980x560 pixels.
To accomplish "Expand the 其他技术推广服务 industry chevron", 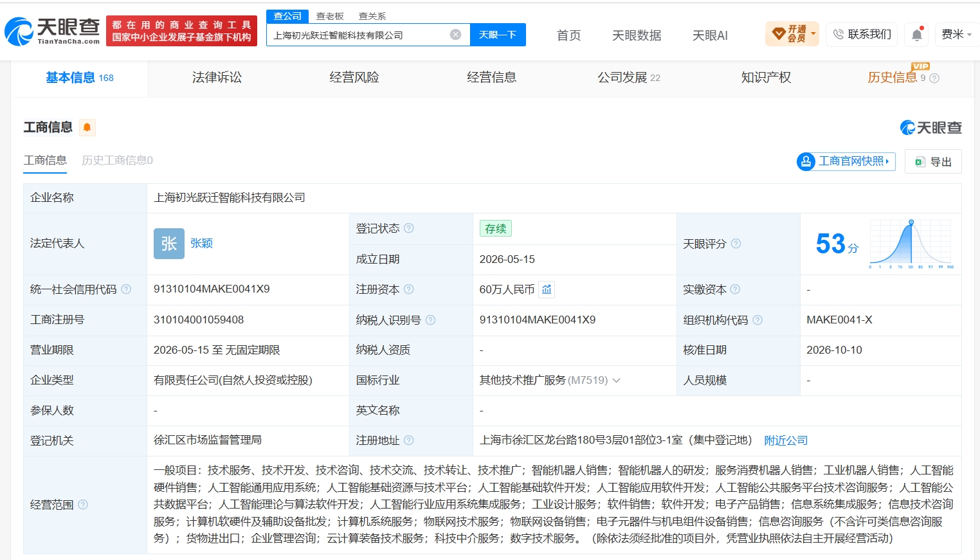I will pyautogui.click(x=617, y=381).
